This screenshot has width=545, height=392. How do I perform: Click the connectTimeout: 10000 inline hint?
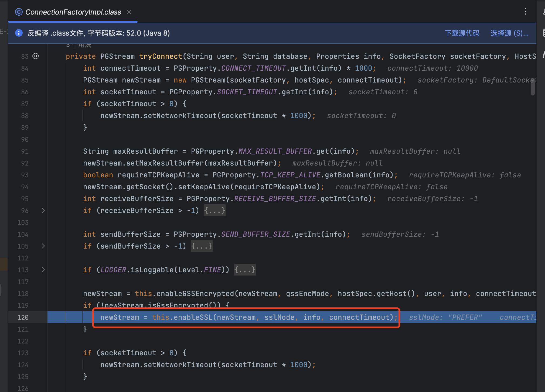point(432,68)
